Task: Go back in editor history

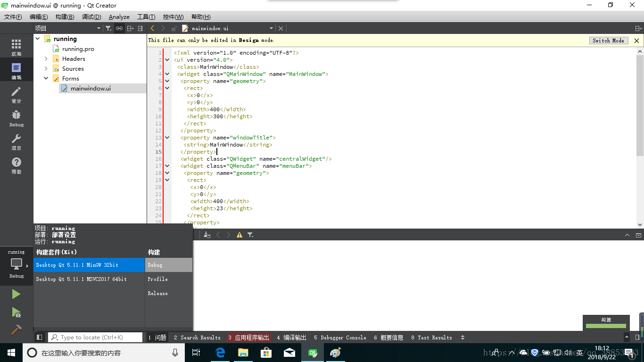Action: click(152, 28)
